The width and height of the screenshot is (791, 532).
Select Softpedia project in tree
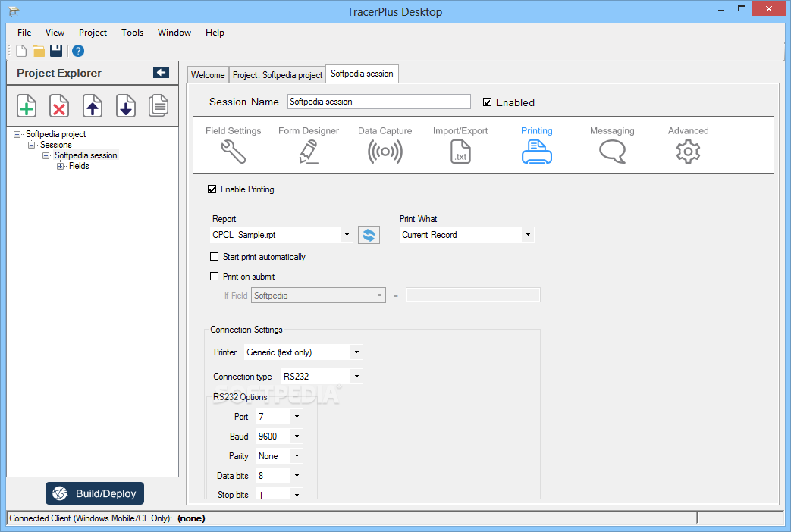(55, 134)
